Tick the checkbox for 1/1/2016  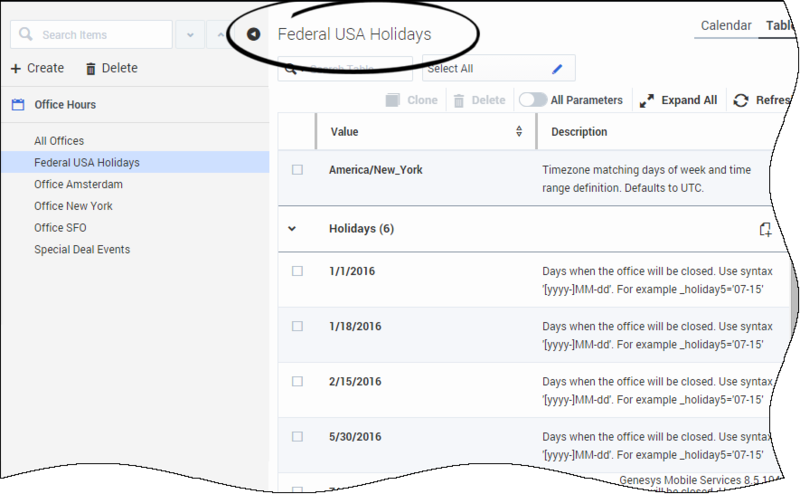coord(297,271)
